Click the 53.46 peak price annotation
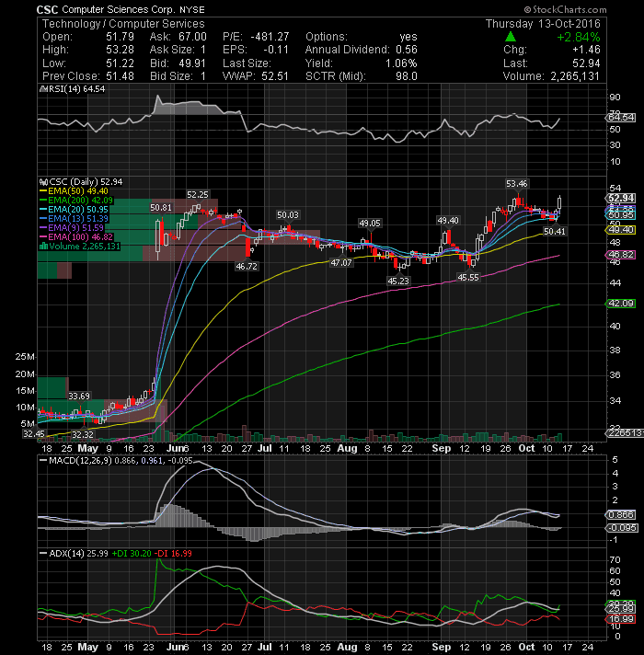644x655 pixels. 517,184
